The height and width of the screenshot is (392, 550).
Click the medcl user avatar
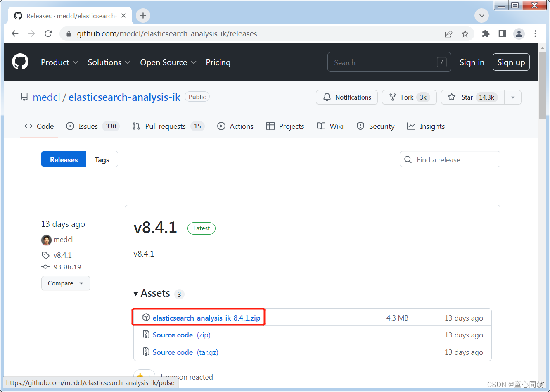[46, 240]
